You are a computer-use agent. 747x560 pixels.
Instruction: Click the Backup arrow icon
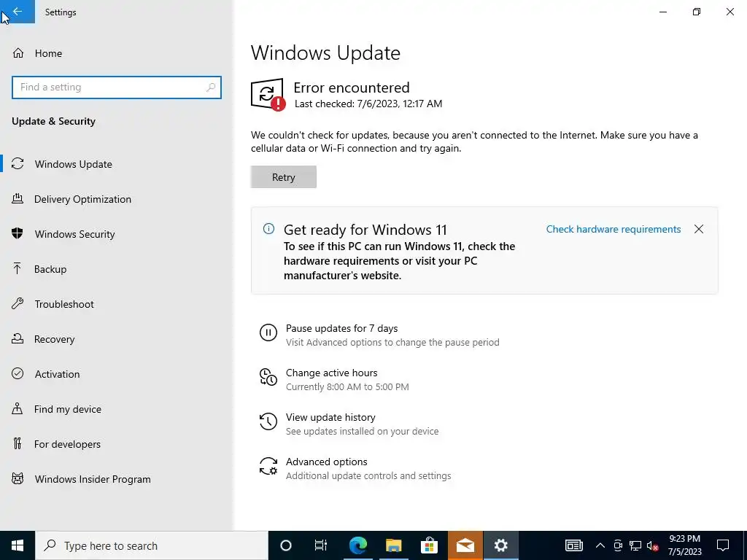click(18, 269)
